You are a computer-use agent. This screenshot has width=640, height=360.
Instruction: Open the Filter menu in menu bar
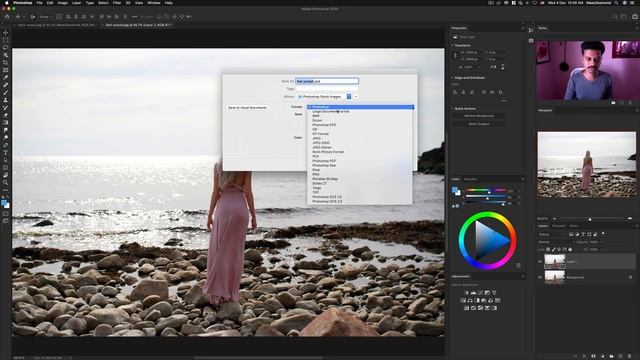tap(117, 3)
